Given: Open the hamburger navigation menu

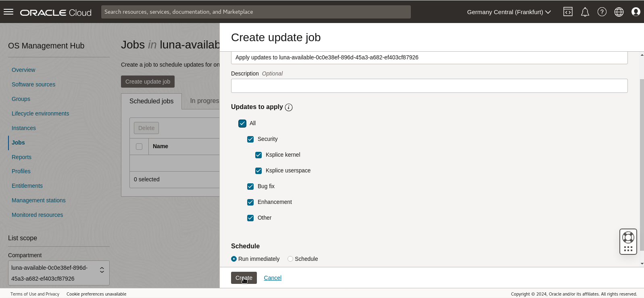Looking at the screenshot, I should (8, 12).
